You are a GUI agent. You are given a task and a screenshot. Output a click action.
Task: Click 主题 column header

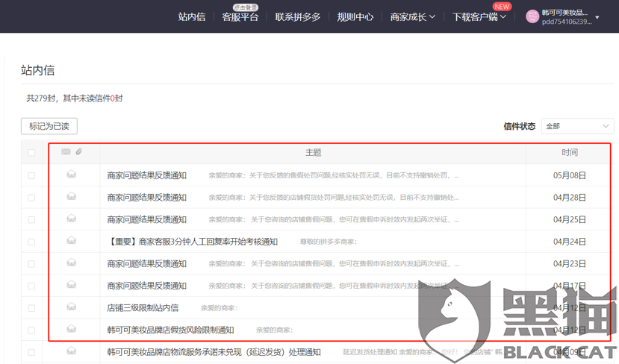[x=313, y=153]
